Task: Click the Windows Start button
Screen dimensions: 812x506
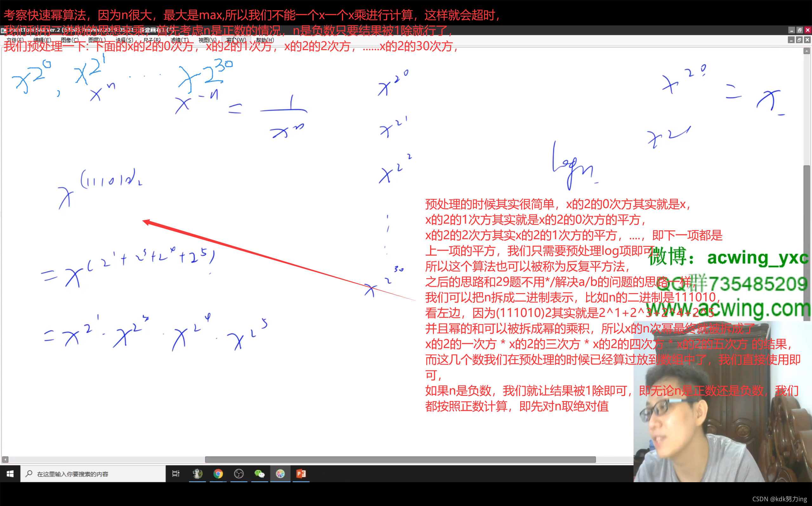Action: pyautogui.click(x=10, y=474)
